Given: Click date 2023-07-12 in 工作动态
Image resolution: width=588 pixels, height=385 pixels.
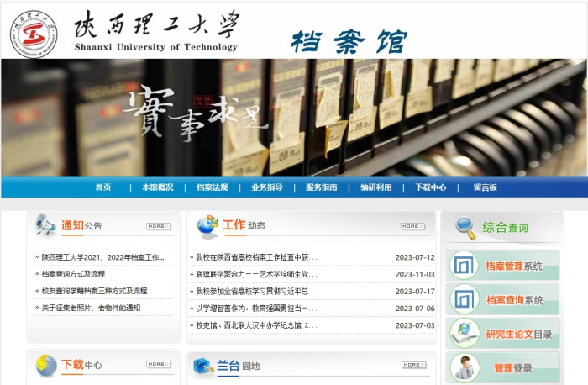Looking at the screenshot, I should click(x=415, y=257).
